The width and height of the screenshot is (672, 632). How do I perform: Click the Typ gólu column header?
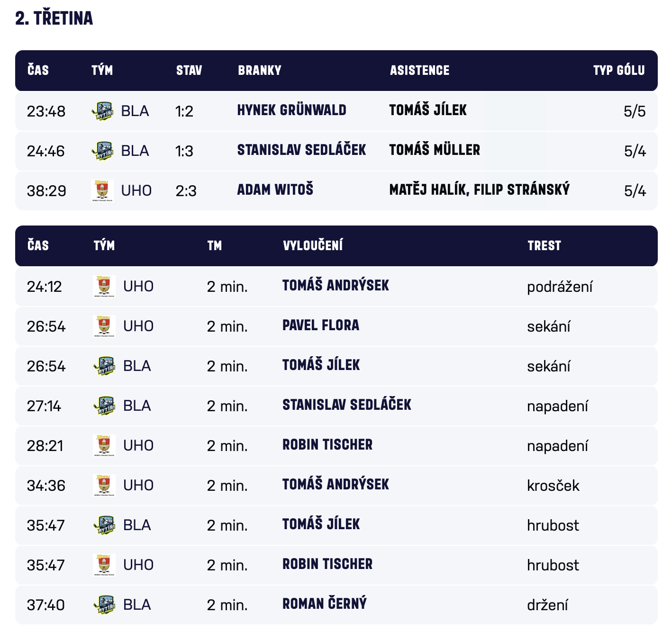tap(618, 71)
